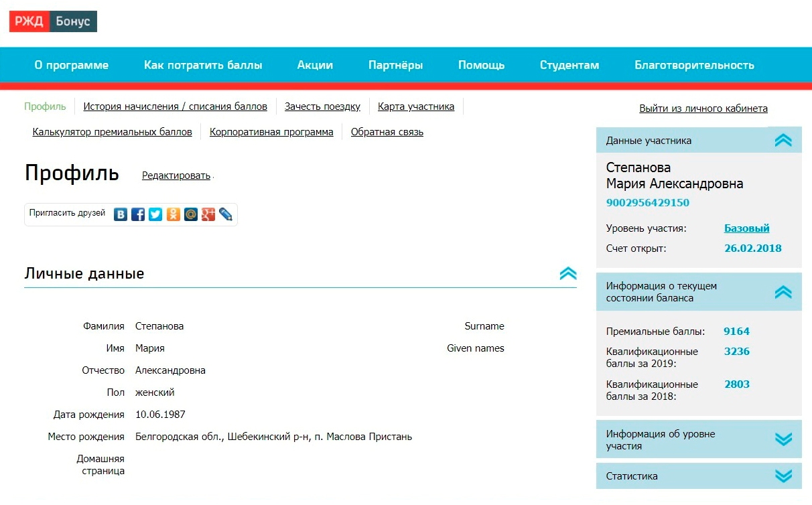Image resolution: width=812 pixels, height=505 pixels.
Task: Open the О программе menu
Action: [x=72, y=65]
